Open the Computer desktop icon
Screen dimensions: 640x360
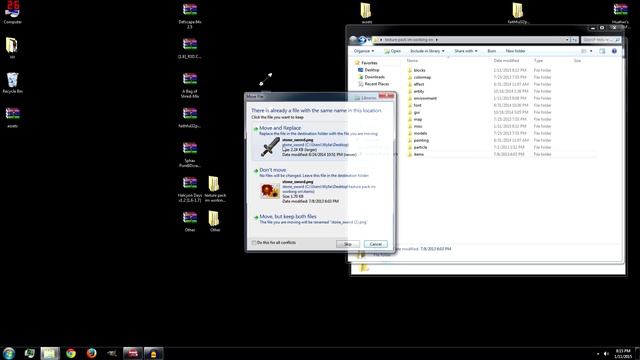(13, 12)
